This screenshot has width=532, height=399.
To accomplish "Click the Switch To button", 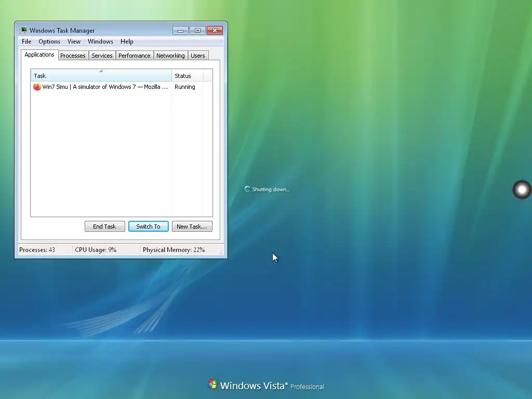I will (148, 227).
